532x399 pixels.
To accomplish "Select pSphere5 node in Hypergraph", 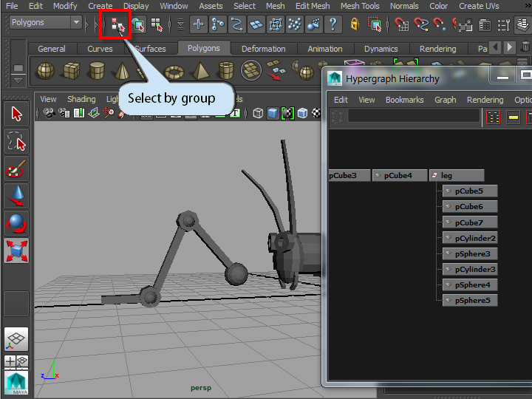I will (x=470, y=300).
